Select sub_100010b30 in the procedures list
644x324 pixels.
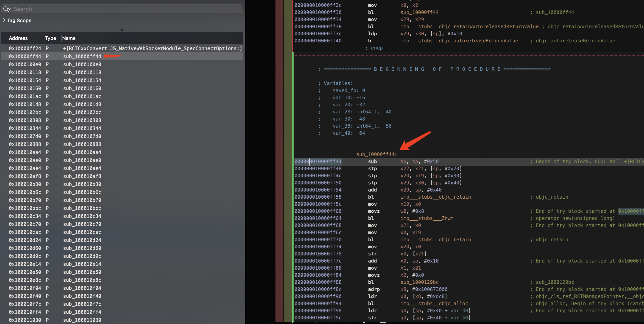coord(122,184)
